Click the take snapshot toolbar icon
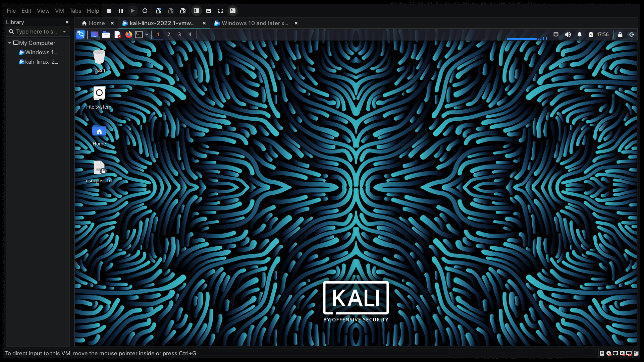Screen dimensions: 644x362 click(159, 11)
